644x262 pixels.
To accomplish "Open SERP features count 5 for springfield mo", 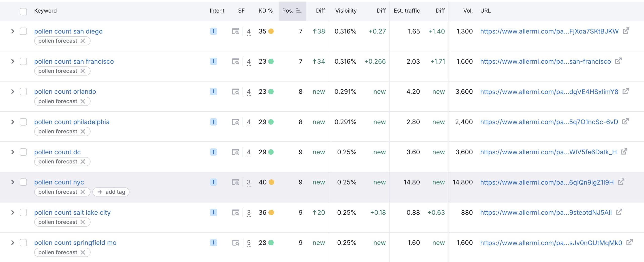I will click(x=249, y=243).
